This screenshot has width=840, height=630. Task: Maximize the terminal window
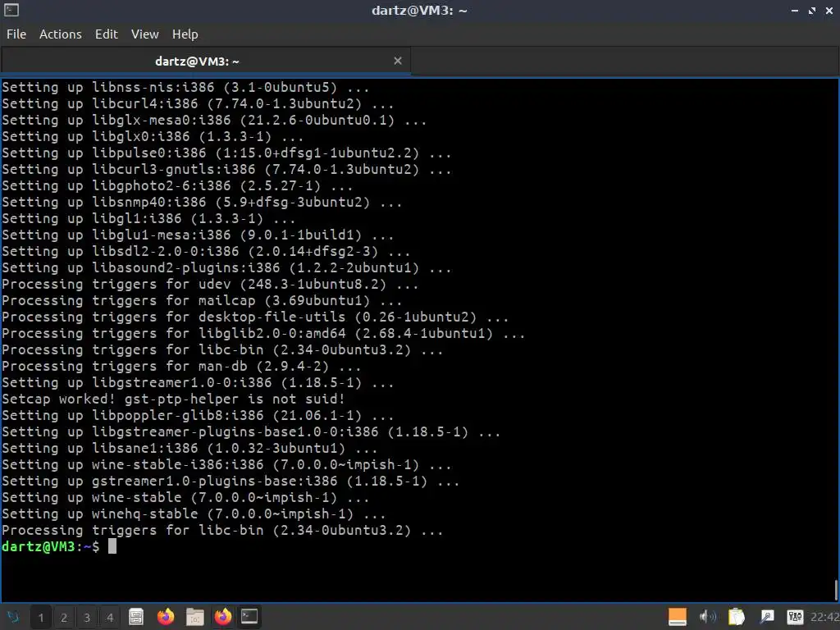click(x=812, y=11)
